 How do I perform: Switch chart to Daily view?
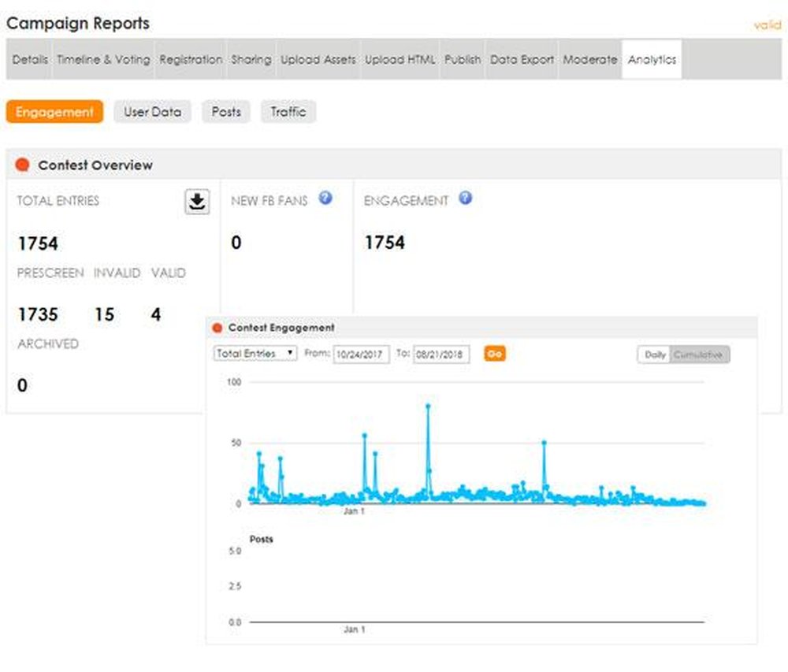coord(655,355)
